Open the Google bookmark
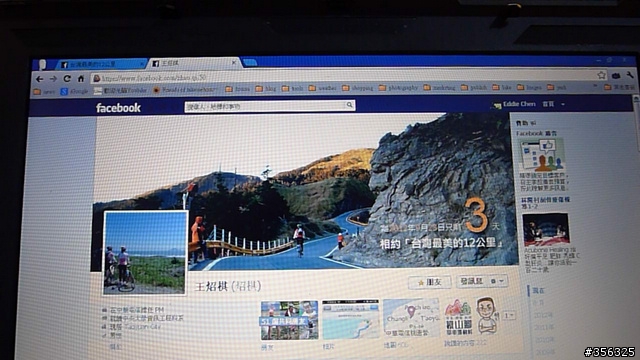The height and width of the screenshot is (360, 640). click(x=74, y=91)
